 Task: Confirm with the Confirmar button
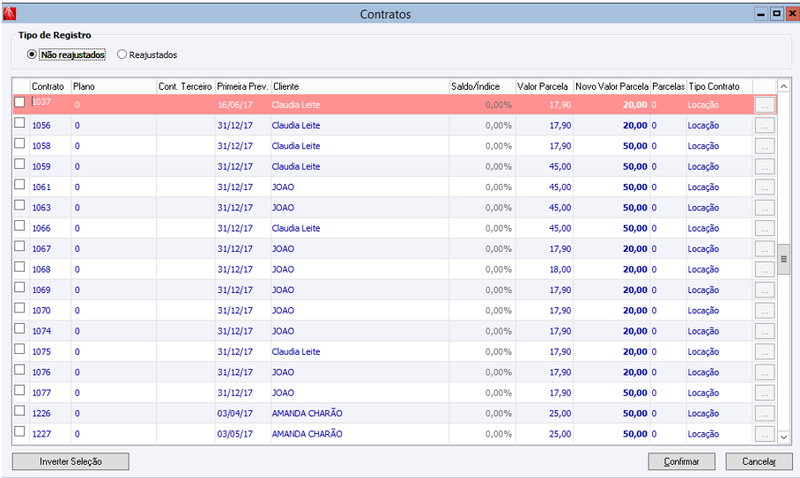pyautogui.click(x=682, y=461)
